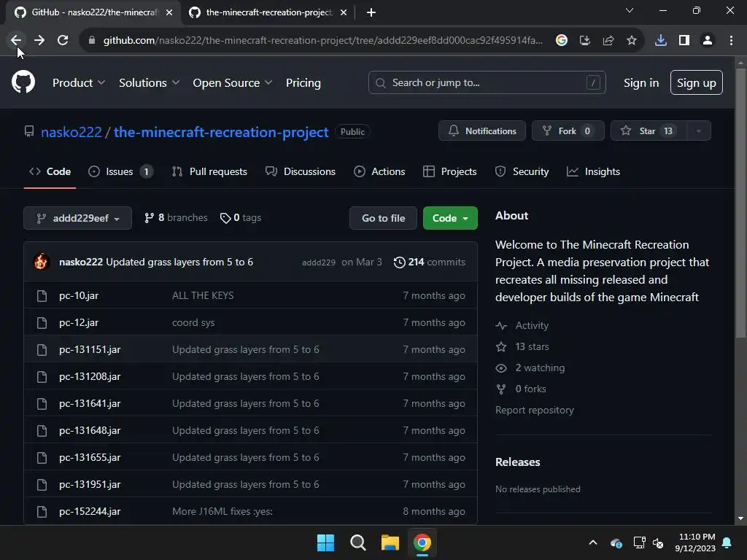Open File Explorer from taskbar
This screenshot has height=560, width=747.
coord(390,542)
